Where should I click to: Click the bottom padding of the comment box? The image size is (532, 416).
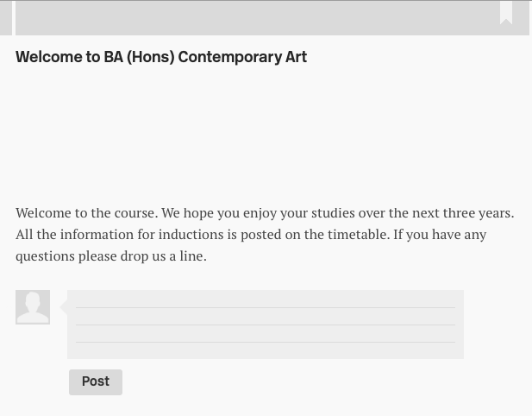(x=266, y=350)
